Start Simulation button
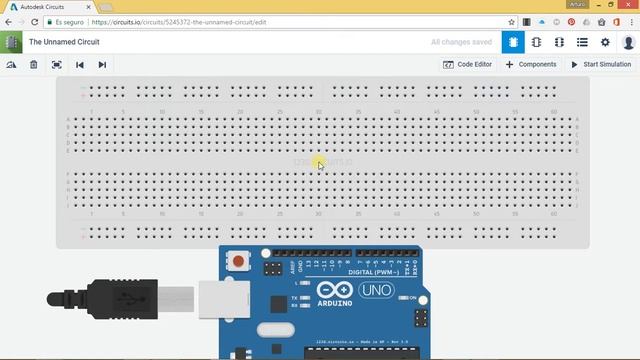 point(601,64)
